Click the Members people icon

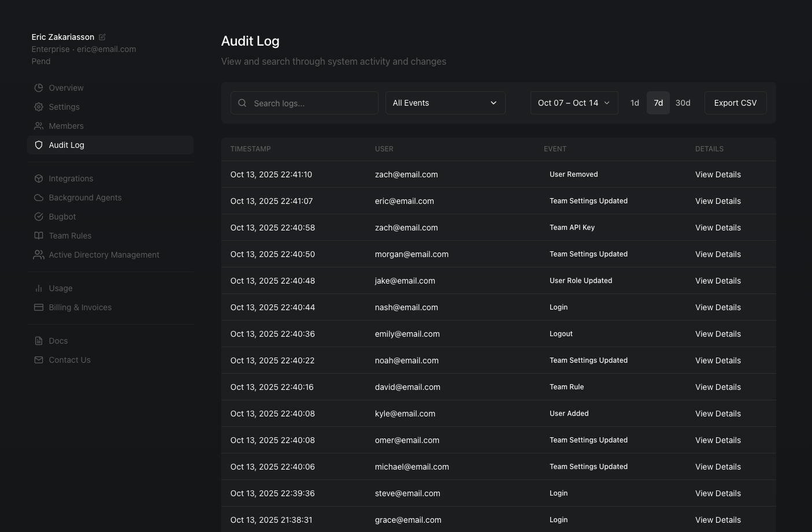(x=39, y=126)
